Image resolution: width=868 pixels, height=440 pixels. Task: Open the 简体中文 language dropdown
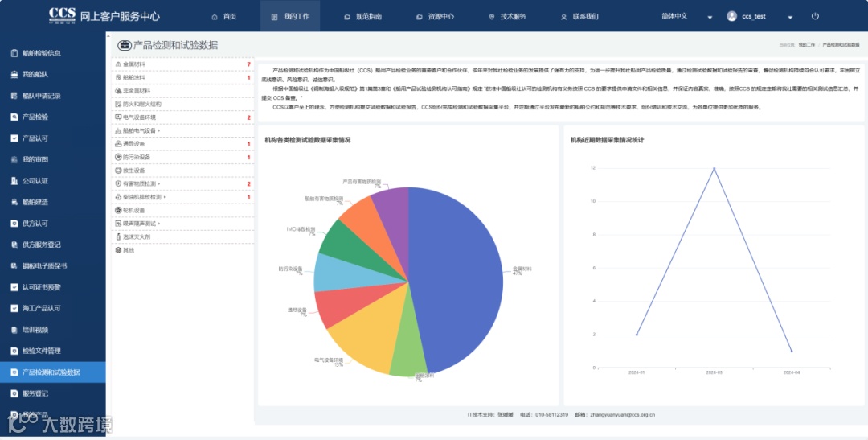686,16
